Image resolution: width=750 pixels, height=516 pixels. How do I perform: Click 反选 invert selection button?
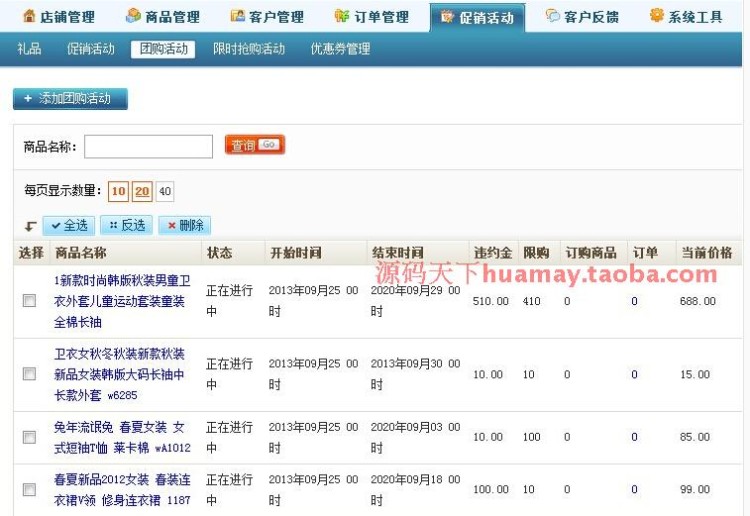(x=126, y=225)
